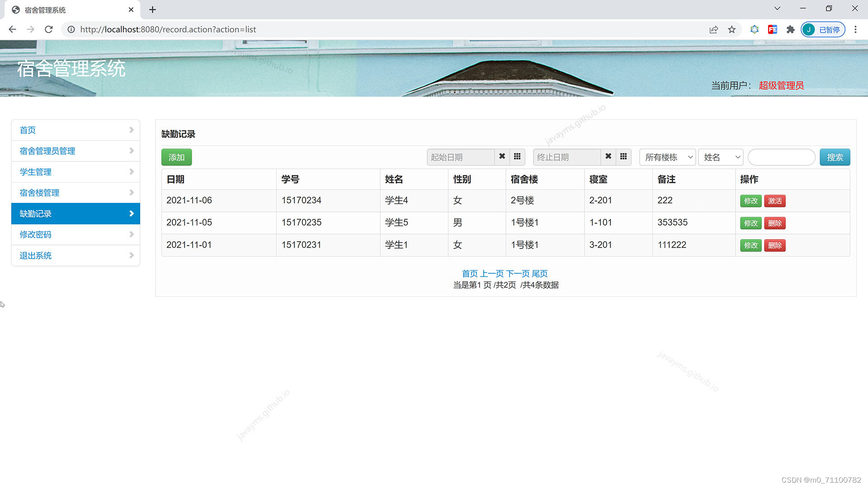Open calendar picker for start date

tap(517, 157)
